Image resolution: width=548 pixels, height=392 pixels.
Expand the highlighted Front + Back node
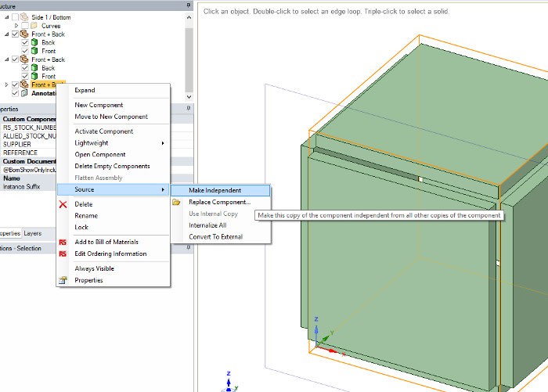[6, 85]
